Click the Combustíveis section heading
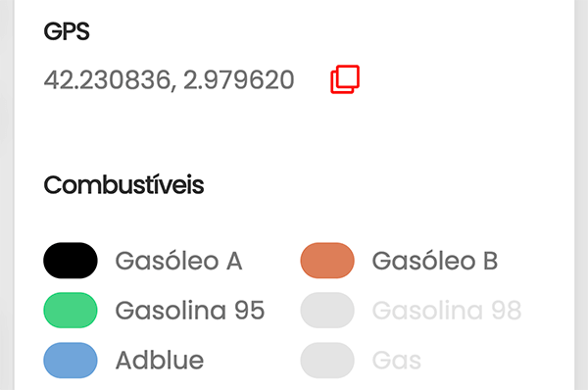Viewport: 588px width, 390px height. click(x=123, y=185)
